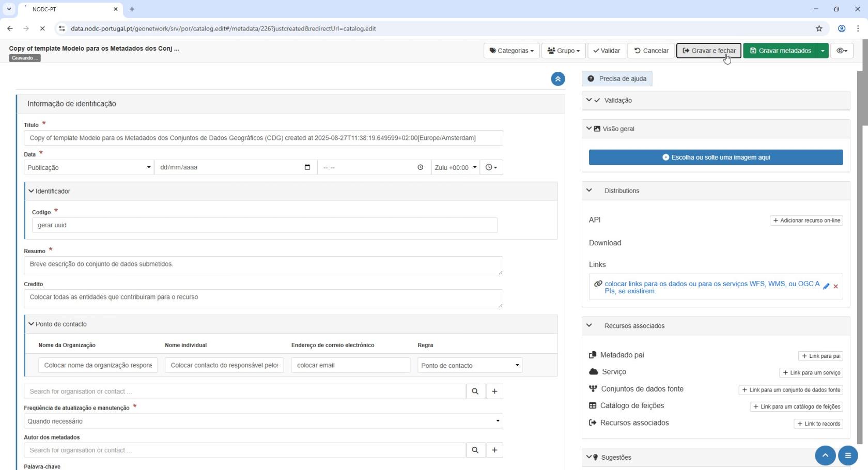Image resolution: width=868 pixels, height=470 pixels.
Task: Open the Publicação date type dropdown
Action: (x=89, y=167)
